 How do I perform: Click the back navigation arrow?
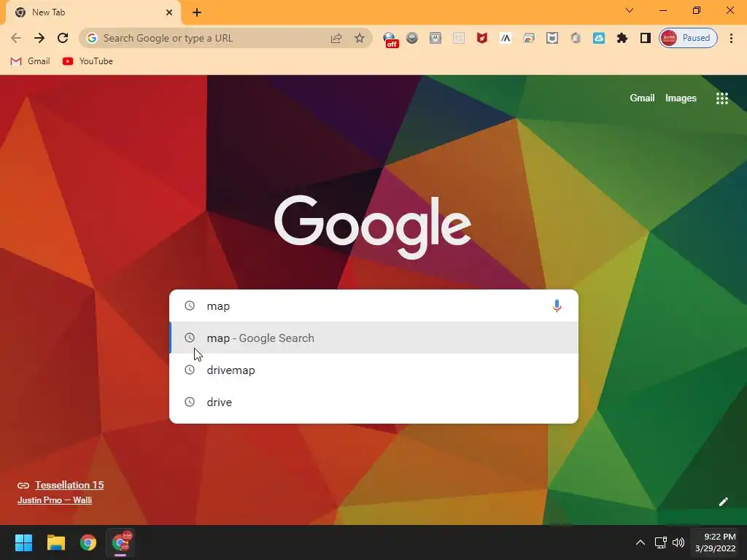tap(16, 38)
